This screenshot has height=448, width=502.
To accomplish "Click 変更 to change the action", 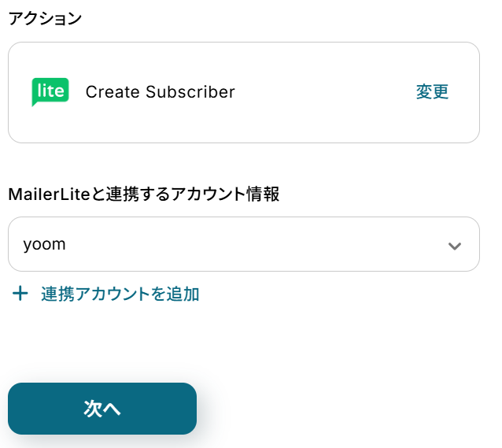I will pos(432,92).
